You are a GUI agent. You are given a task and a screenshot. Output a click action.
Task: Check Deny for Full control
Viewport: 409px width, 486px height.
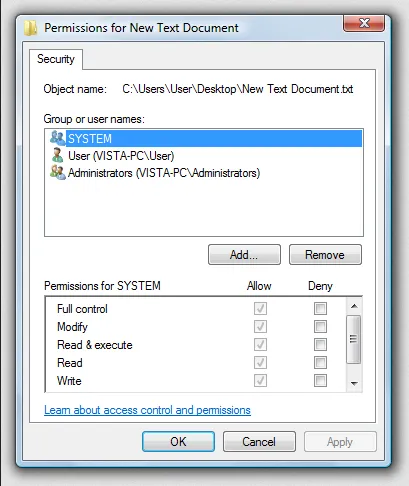click(x=320, y=309)
